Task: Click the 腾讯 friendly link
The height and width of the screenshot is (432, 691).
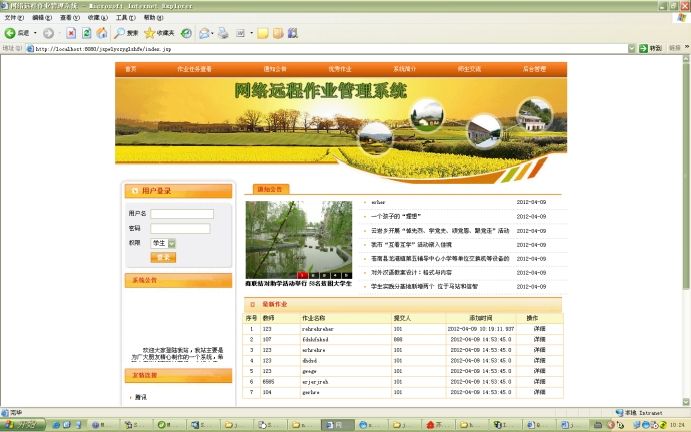Action: [141, 397]
